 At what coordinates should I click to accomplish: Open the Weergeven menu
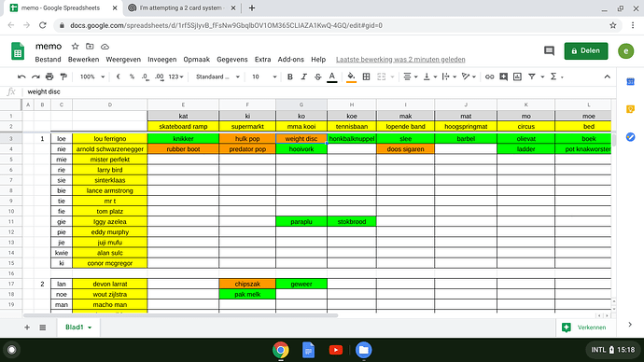point(123,60)
